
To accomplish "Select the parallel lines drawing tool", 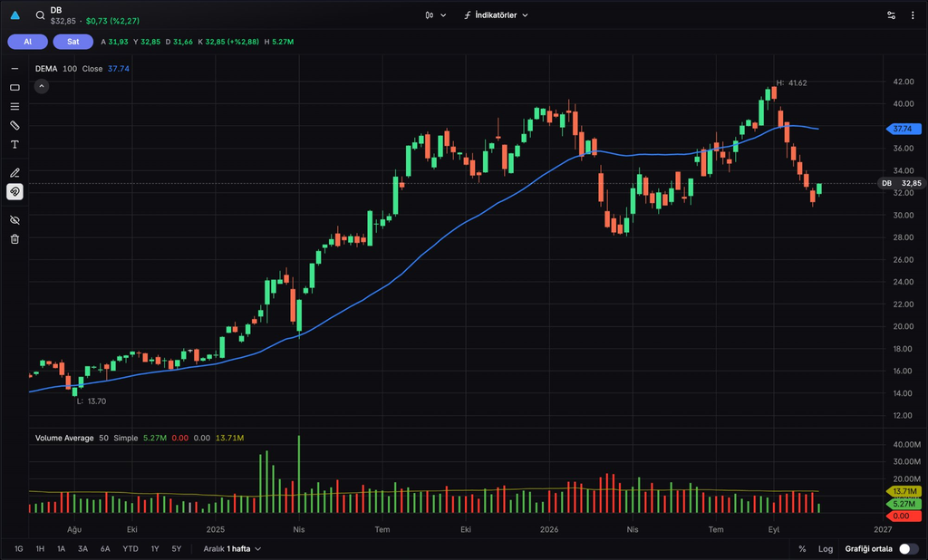I will [x=14, y=107].
